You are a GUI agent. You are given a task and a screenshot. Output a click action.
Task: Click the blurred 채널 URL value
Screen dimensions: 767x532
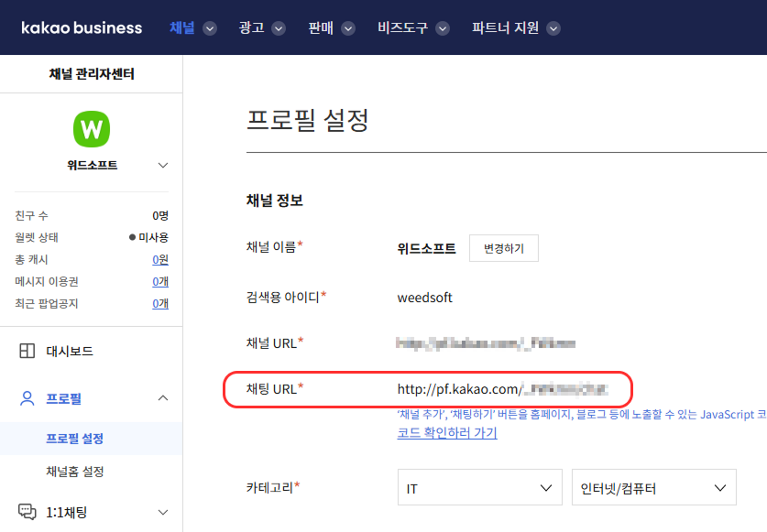(x=486, y=343)
